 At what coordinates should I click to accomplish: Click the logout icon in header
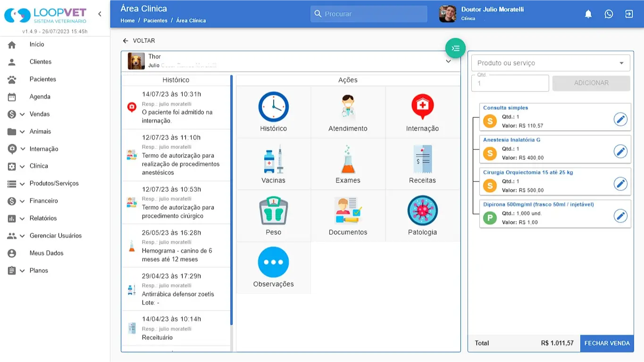pyautogui.click(x=629, y=14)
